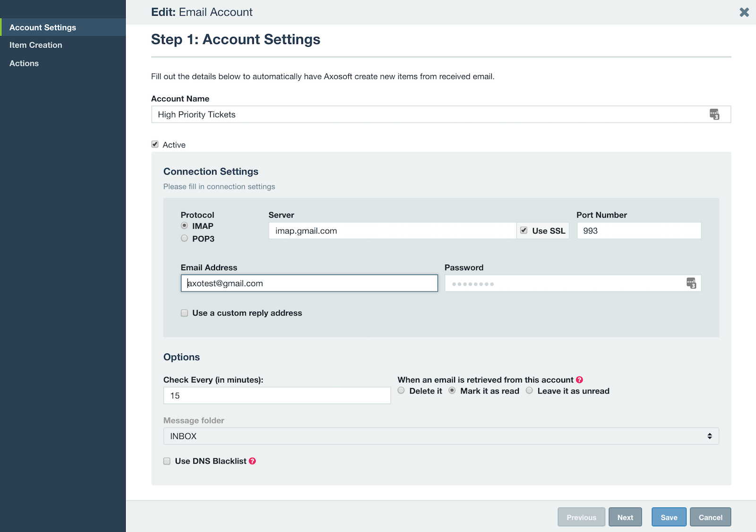
Task: Click the Next button
Action: pyautogui.click(x=625, y=517)
